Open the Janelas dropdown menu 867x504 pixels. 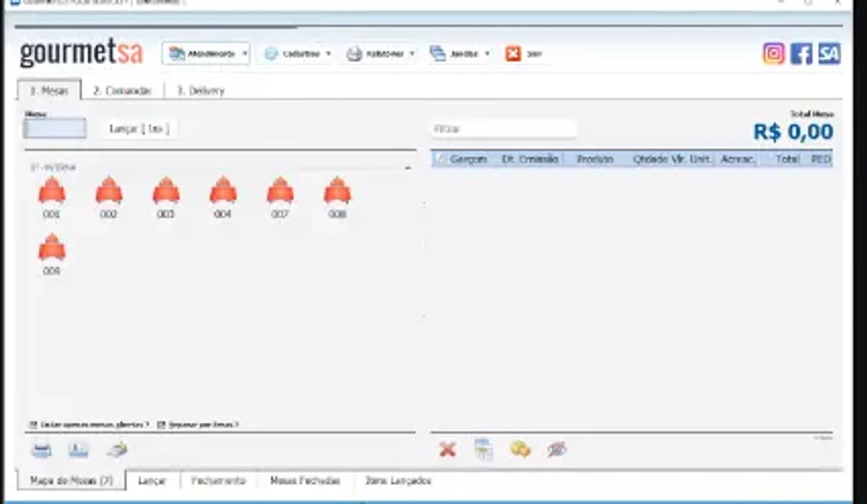point(460,54)
